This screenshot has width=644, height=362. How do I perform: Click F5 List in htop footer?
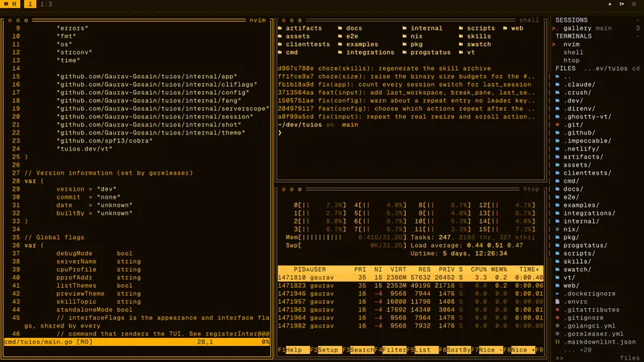[x=422, y=350]
